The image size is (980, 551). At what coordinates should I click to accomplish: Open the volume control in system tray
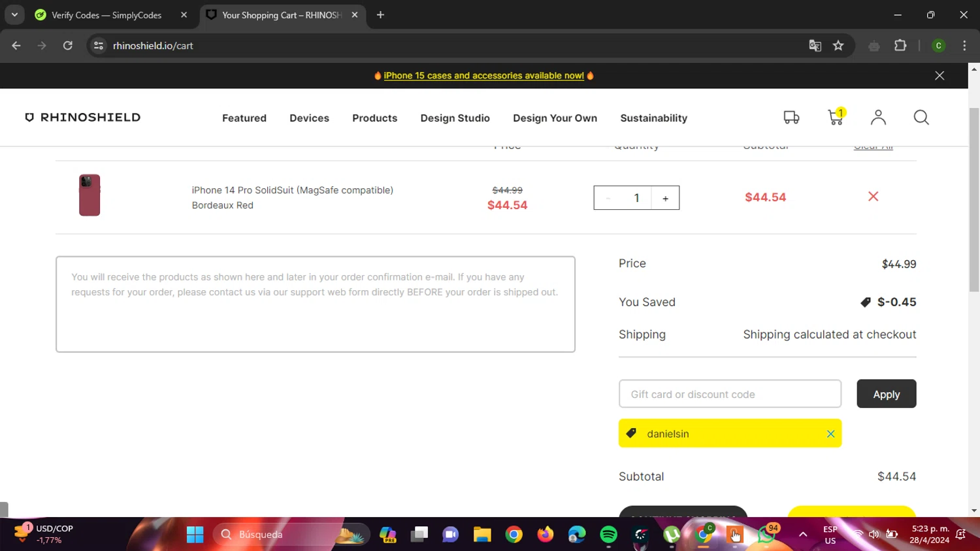tap(874, 535)
